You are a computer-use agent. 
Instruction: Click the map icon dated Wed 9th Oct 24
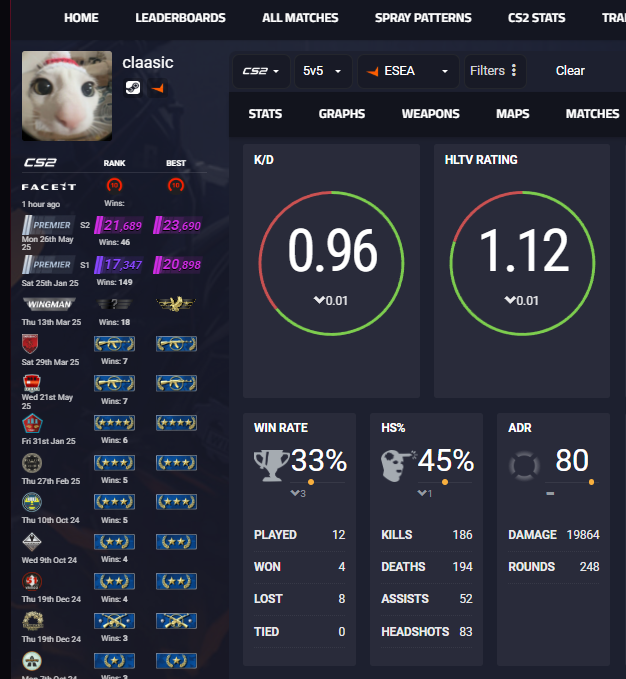click(x=32, y=541)
